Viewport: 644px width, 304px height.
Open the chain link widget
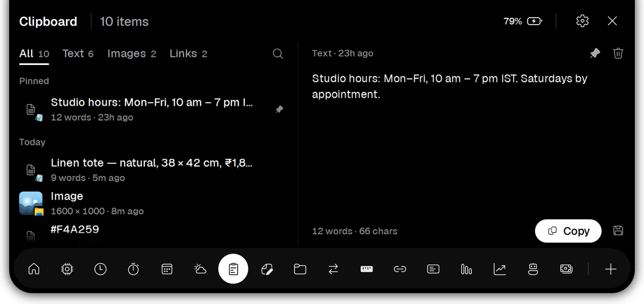(x=400, y=269)
